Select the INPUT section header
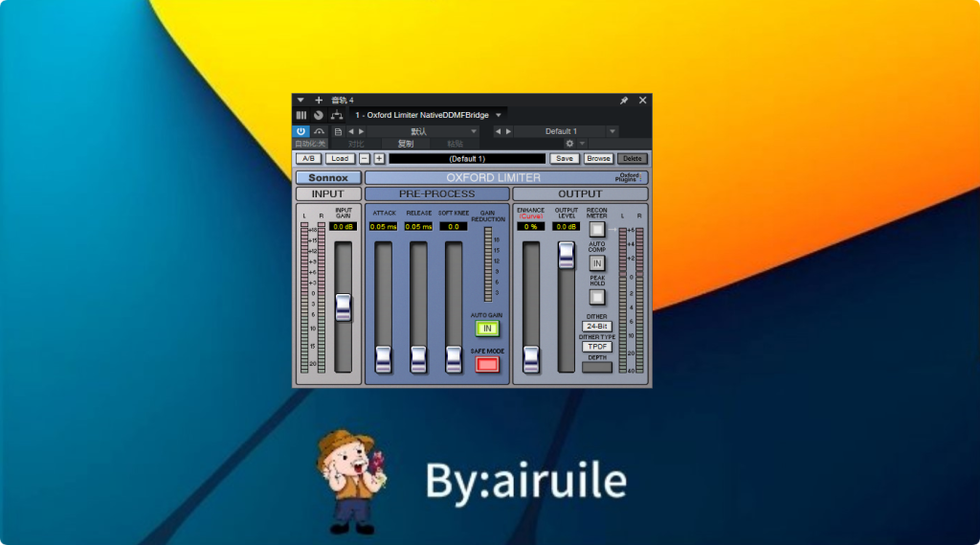 point(328,194)
